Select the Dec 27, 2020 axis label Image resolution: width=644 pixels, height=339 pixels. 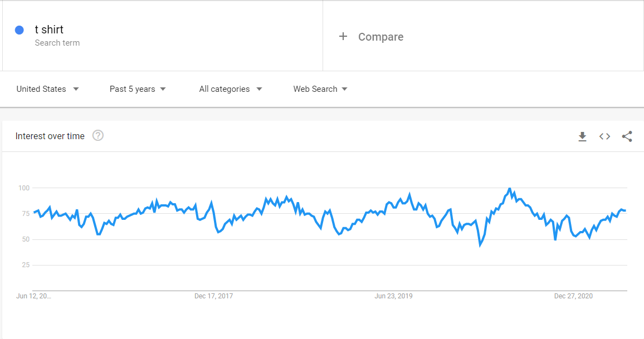pyautogui.click(x=573, y=296)
